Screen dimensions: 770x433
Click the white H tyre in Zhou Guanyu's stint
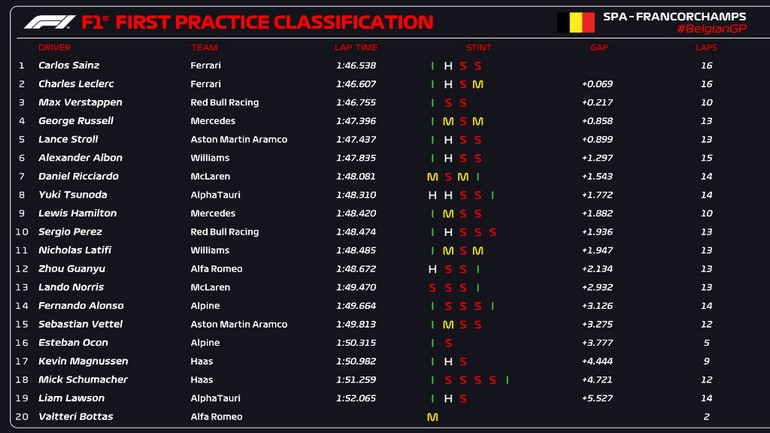[433, 269]
